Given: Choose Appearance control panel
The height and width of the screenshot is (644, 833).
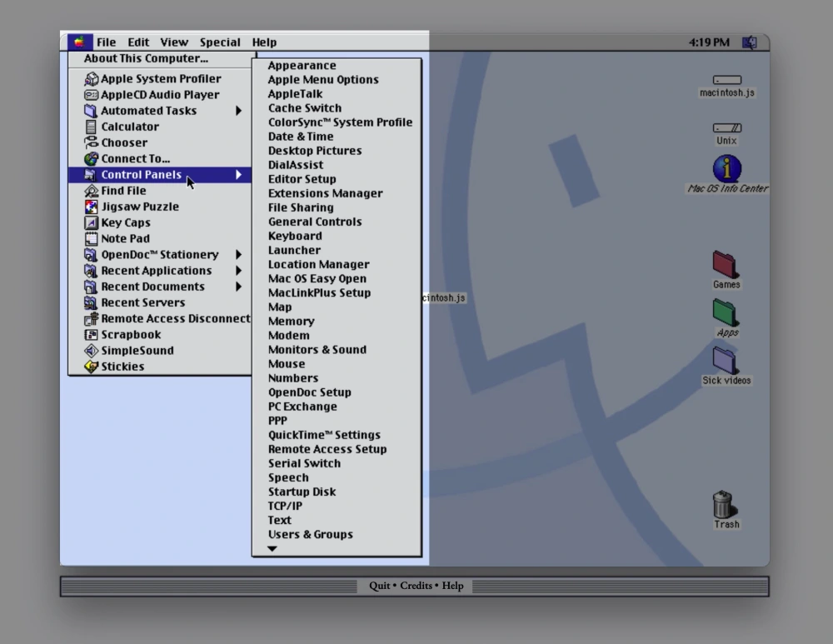Looking at the screenshot, I should [x=302, y=65].
